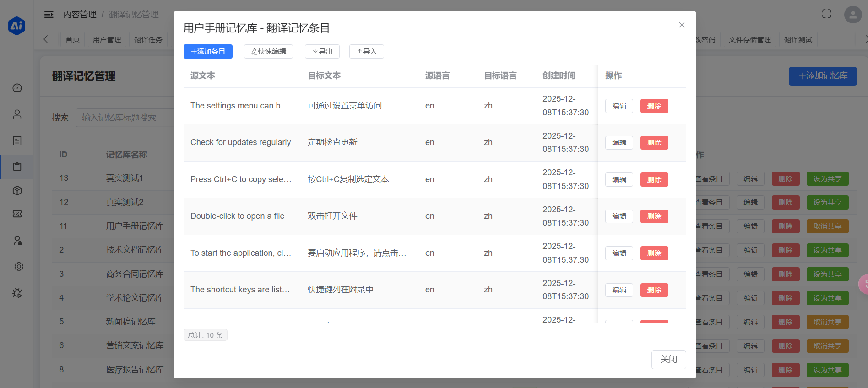Open the document list sidebar icon

coord(17,140)
